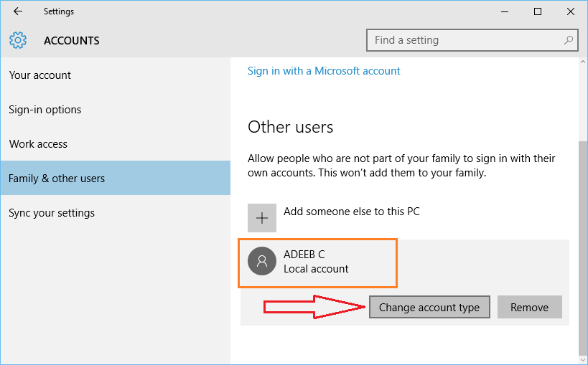This screenshot has height=365, width=588.
Task: Open Sync your settings section
Action: point(115,213)
